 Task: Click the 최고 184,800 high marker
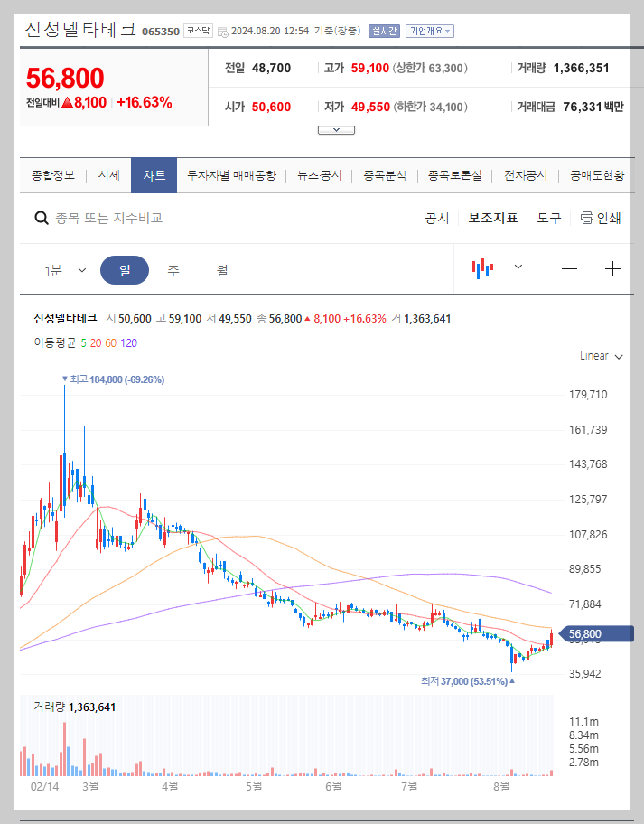point(113,379)
